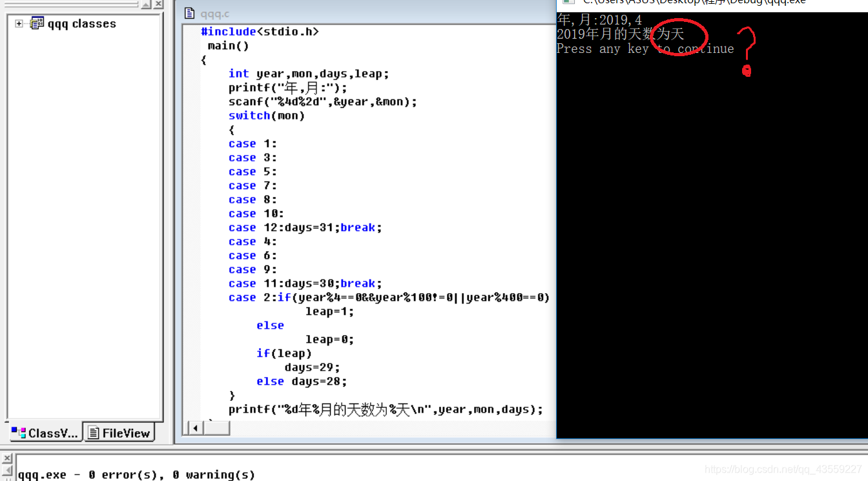Switch to the ClassView tab

tap(45, 433)
